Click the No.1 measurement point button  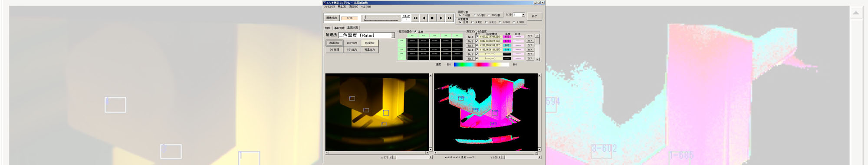470,37
